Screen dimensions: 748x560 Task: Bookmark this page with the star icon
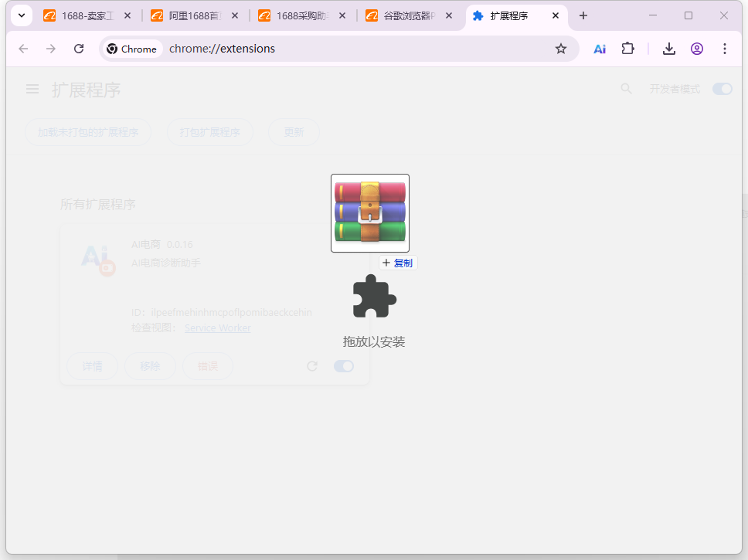pos(560,48)
